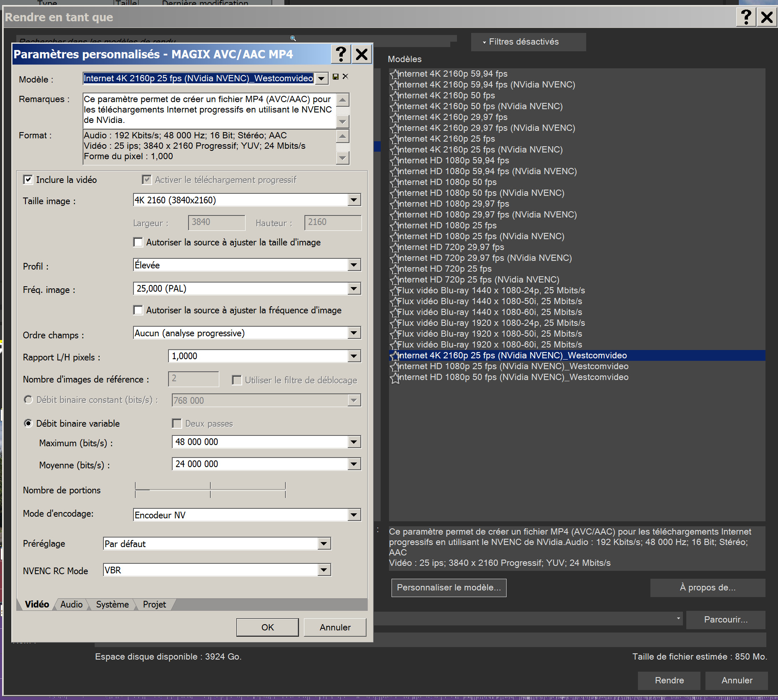
Task: Star favorite Internet HD 1080p 50 fps Westcomvideo
Action: pyautogui.click(x=394, y=377)
